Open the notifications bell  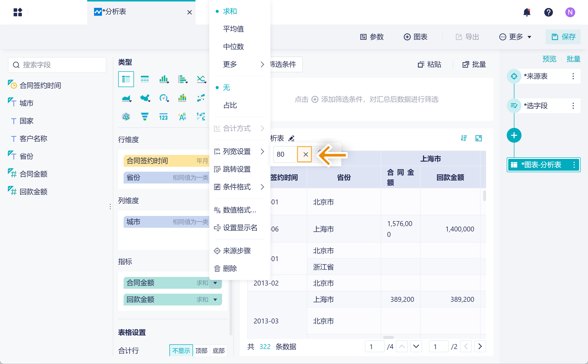click(527, 12)
